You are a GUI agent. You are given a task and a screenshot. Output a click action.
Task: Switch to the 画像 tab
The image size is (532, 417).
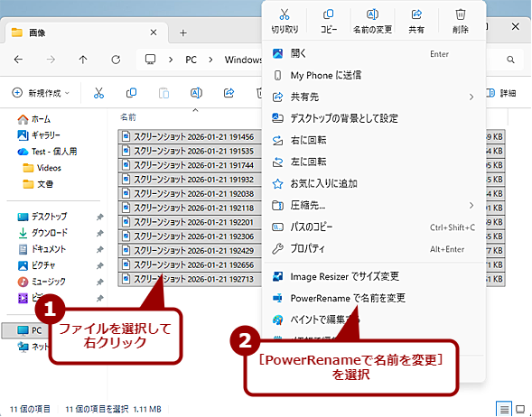point(87,32)
